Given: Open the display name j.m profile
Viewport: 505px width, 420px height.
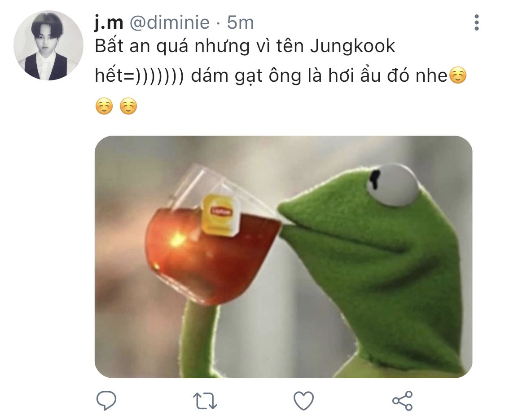Looking at the screenshot, I should point(109,22).
